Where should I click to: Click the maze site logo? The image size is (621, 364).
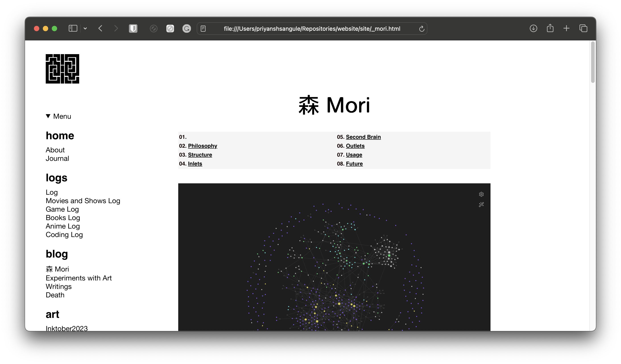(62, 69)
